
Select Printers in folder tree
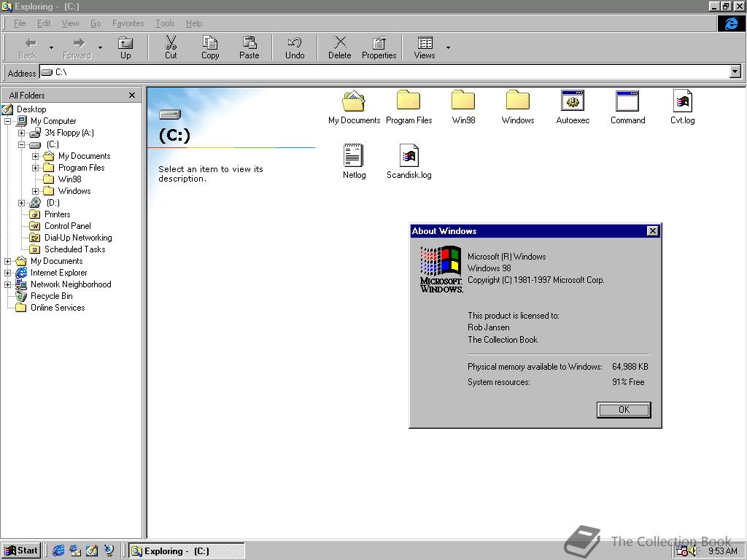click(57, 214)
